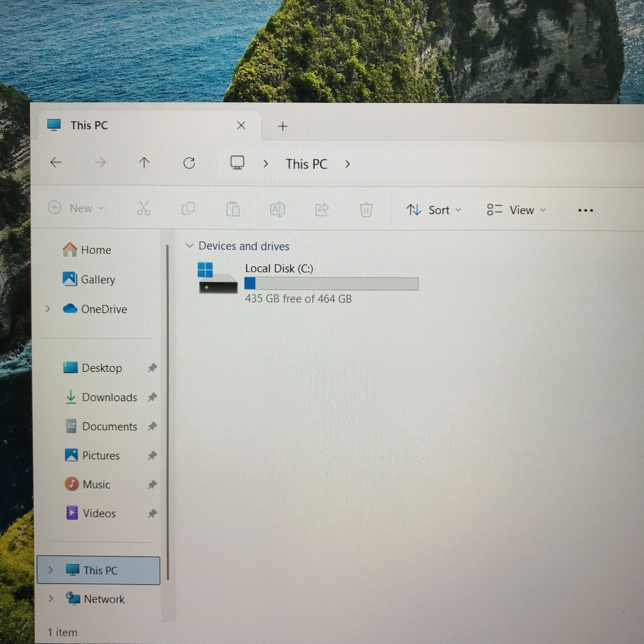Unpin Videos using its pin icon

152,513
